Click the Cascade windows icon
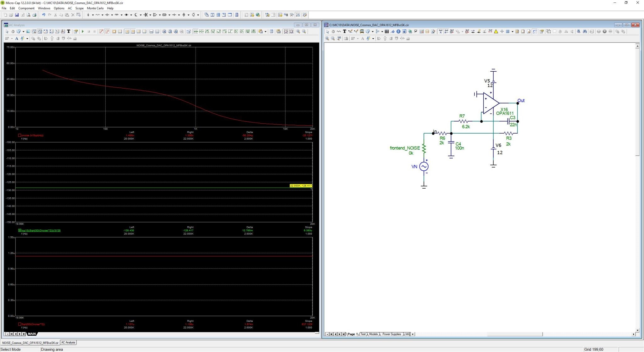644x352 pixels. click(207, 15)
